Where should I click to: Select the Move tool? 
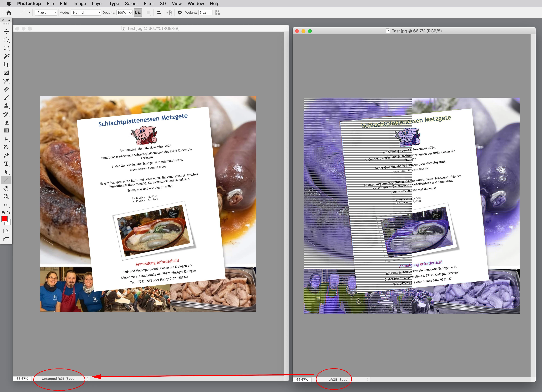(x=6, y=31)
